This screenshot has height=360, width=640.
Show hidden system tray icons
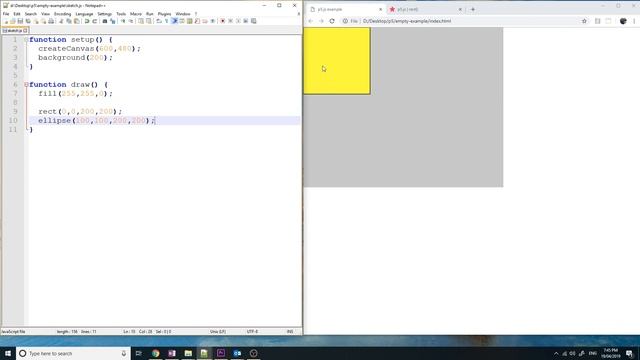point(556,353)
